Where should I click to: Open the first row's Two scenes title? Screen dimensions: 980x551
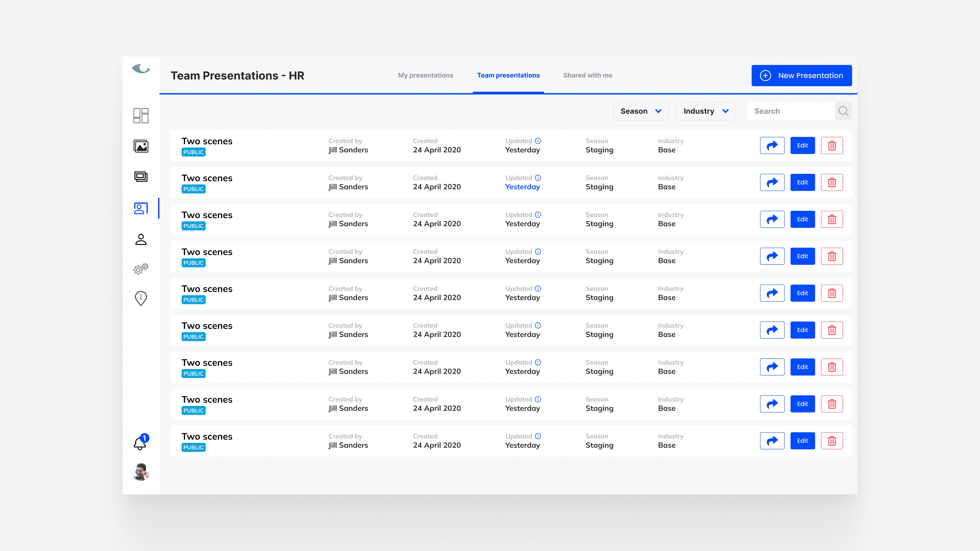click(207, 141)
